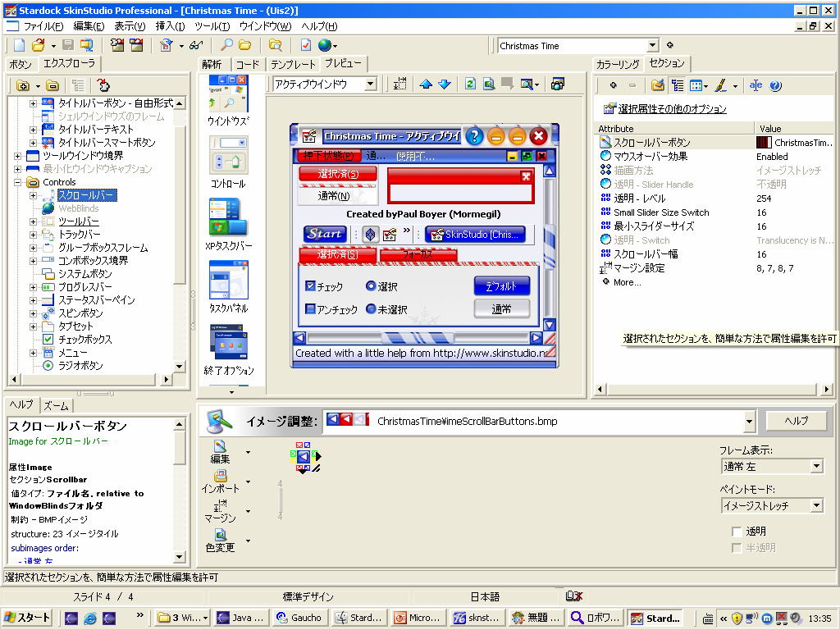This screenshot has height=630, width=840.
Task: Click the eyeglasses icon in the main toolbar
Action: (x=196, y=46)
